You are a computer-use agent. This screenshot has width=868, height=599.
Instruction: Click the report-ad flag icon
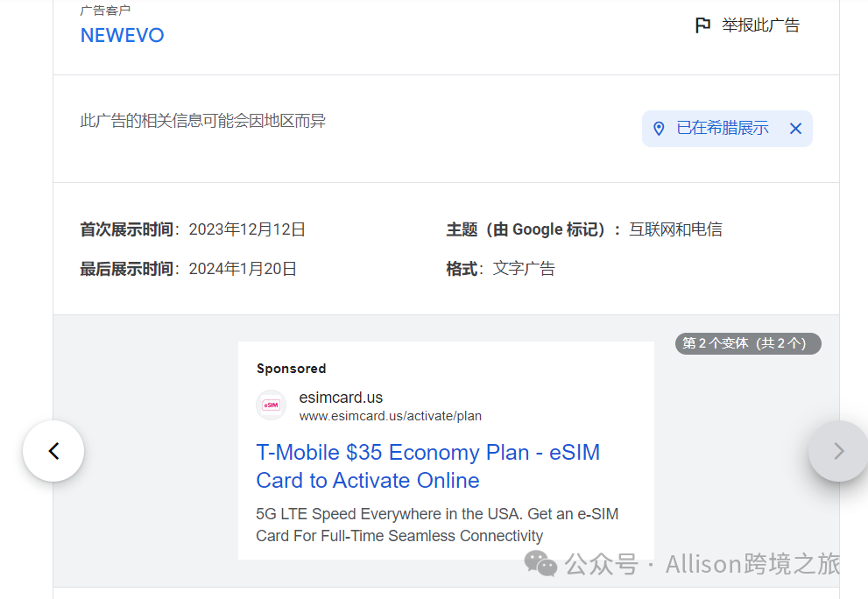click(702, 25)
